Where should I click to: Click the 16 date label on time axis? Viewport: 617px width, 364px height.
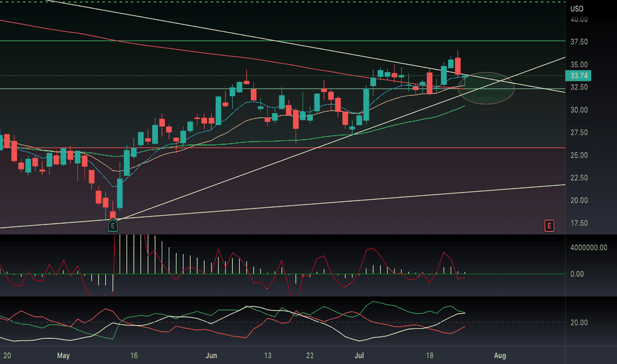(134, 355)
